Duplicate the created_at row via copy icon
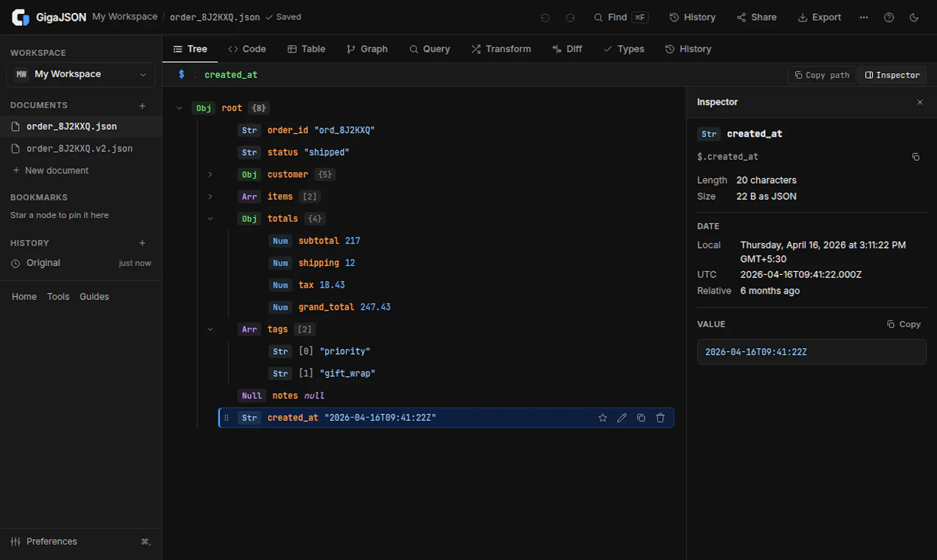The width and height of the screenshot is (937, 560). (x=641, y=418)
